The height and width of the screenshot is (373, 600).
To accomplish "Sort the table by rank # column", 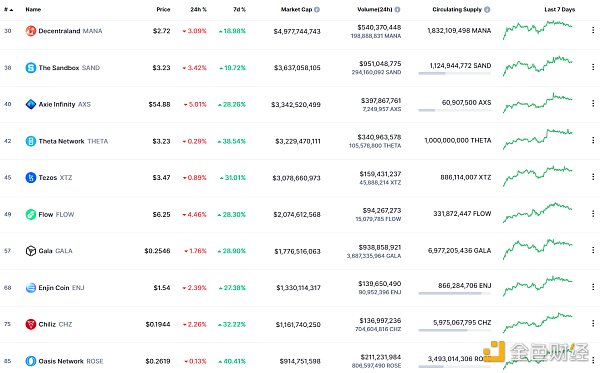I will click(8, 10).
